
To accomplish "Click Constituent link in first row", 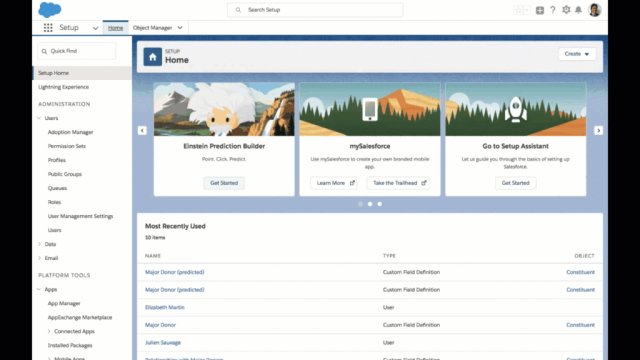I will coord(580,272).
